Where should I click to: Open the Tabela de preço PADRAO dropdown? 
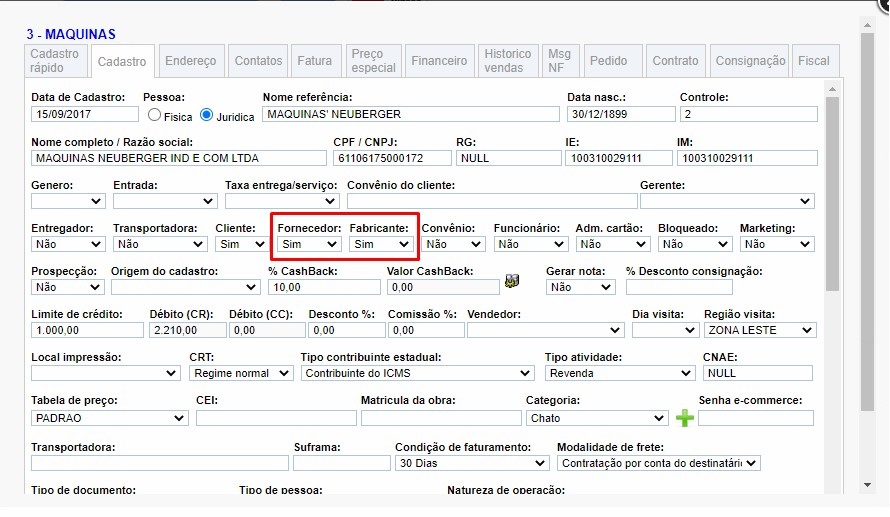click(110, 418)
